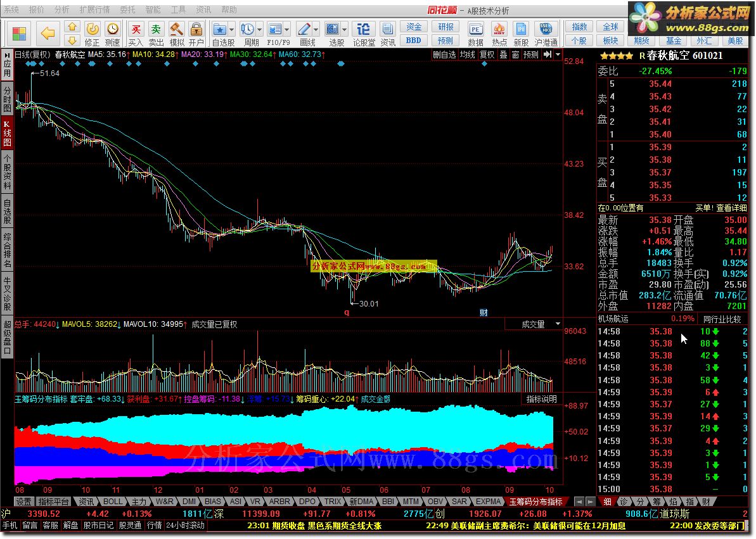Viewport: 756px width, 539px height.
Task: Toggle 复权 price adjustment
Action: point(487,54)
